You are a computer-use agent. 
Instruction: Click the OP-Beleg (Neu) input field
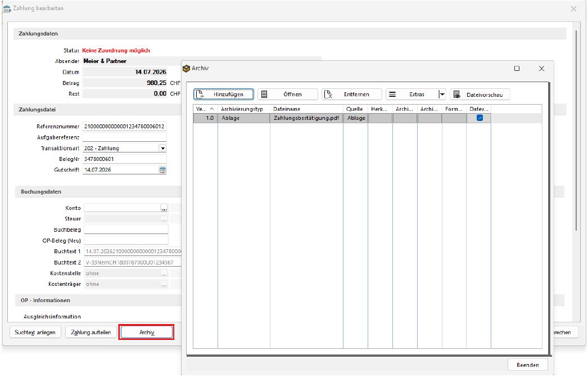pos(126,241)
